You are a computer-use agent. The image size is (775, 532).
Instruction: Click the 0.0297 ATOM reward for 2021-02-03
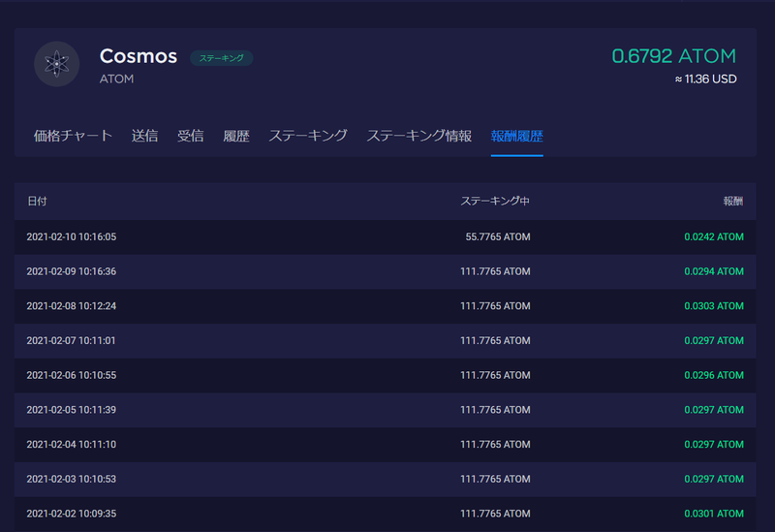(x=714, y=479)
